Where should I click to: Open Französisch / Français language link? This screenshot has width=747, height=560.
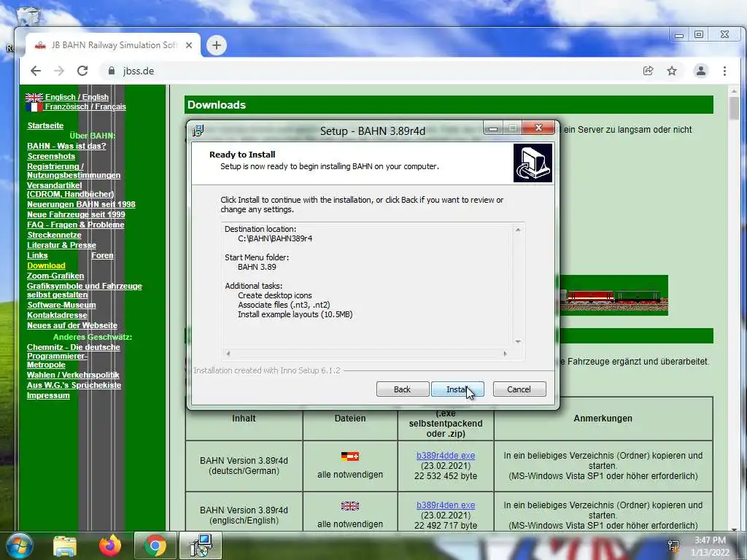[x=85, y=106]
